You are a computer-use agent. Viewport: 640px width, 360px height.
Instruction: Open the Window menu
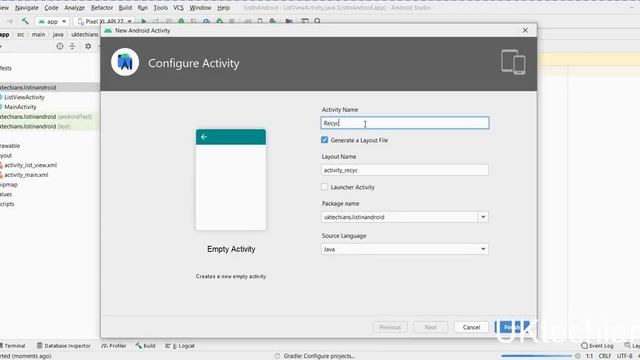click(200, 8)
